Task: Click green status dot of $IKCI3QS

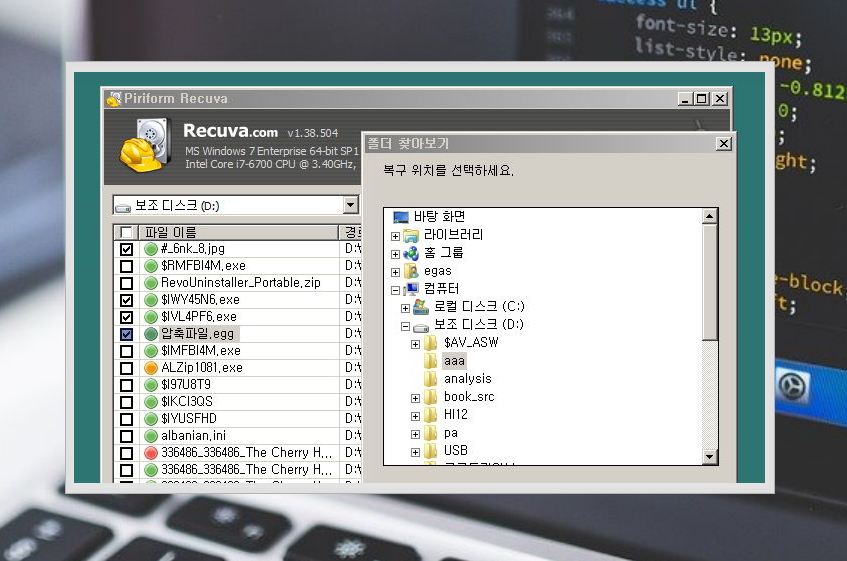Action: coord(151,402)
